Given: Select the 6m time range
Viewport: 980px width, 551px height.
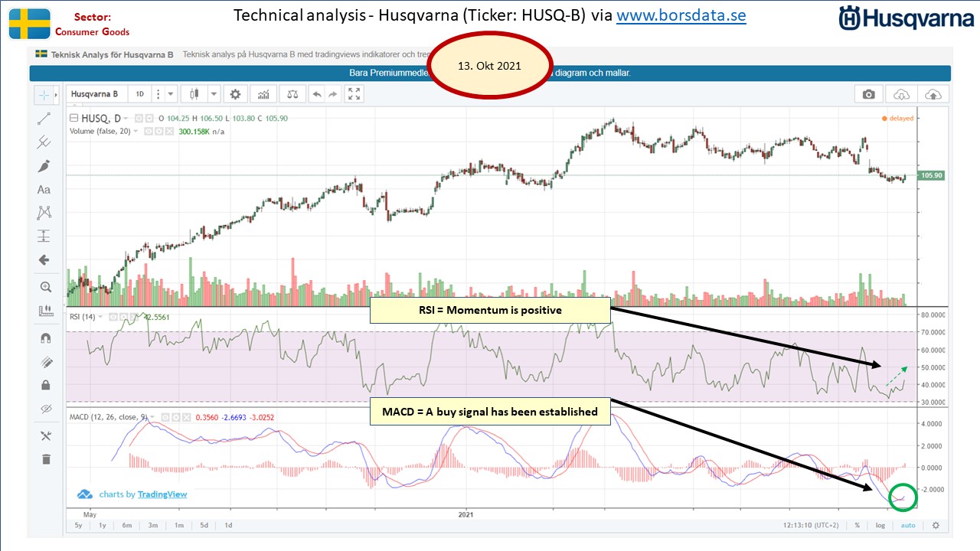Looking at the screenshot, I should point(126,526).
